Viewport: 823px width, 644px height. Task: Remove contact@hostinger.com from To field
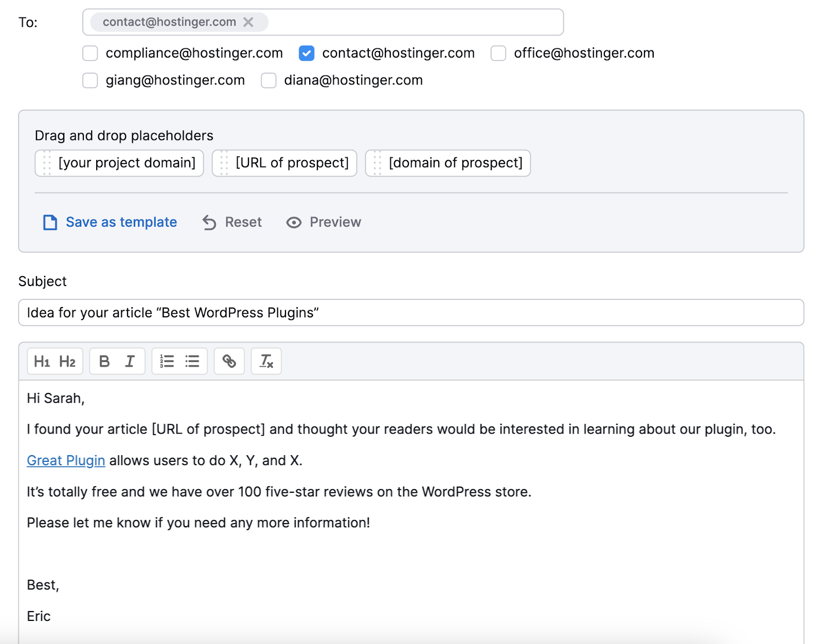pos(249,22)
